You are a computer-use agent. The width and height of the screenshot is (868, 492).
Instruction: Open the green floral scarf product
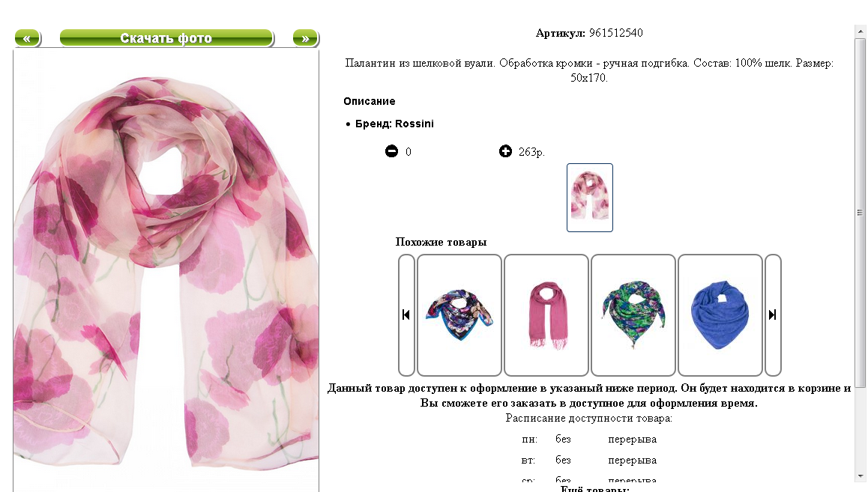[633, 315]
